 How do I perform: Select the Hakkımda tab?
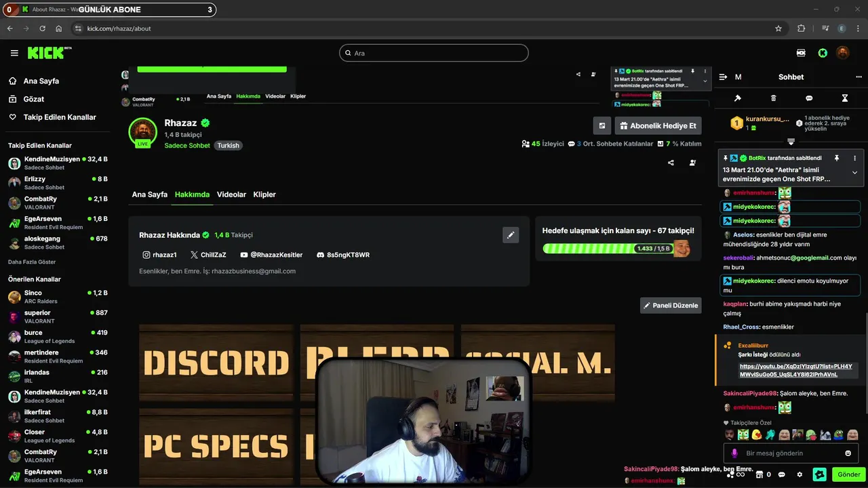coord(192,195)
